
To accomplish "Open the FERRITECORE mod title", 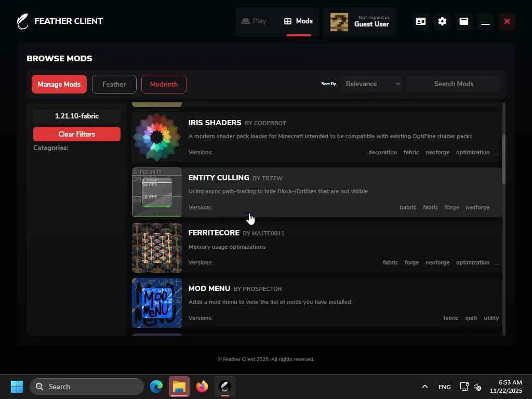I will point(214,233).
